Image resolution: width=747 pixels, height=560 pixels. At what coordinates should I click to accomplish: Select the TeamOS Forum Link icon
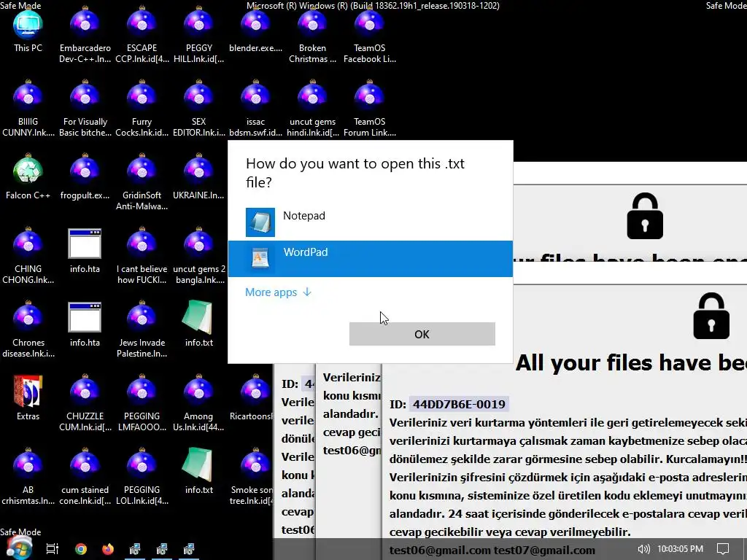tap(370, 108)
